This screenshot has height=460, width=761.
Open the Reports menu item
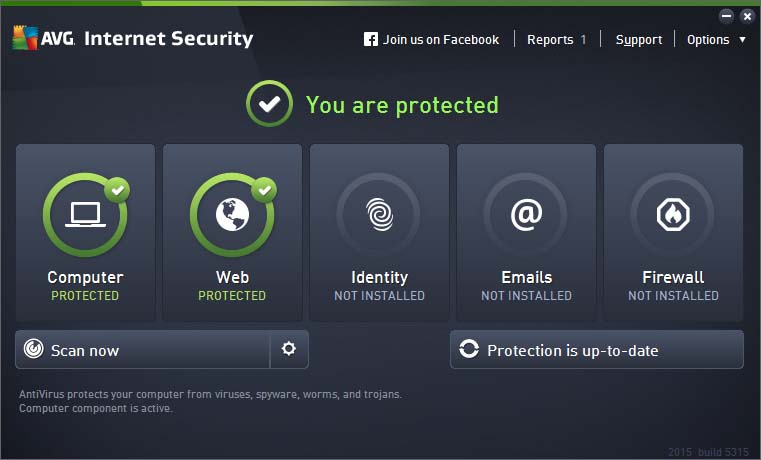[556, 40]
